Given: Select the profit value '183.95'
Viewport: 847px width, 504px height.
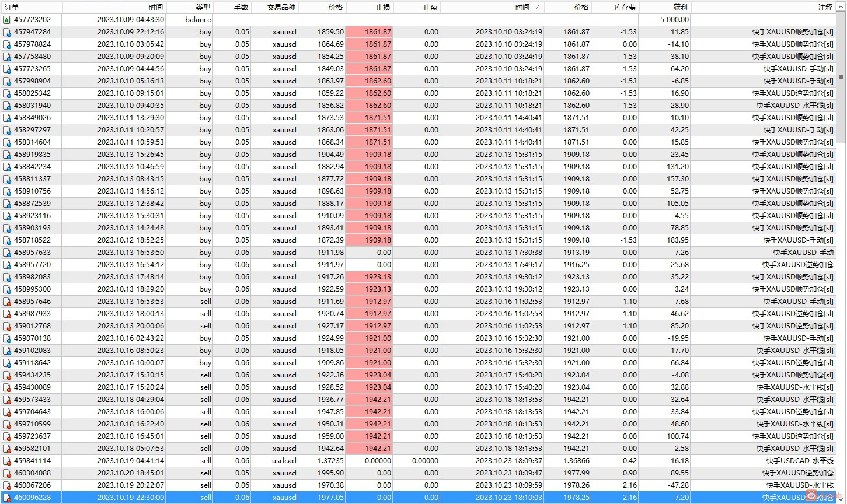Looking at the screenshot, I should point(678,240).
